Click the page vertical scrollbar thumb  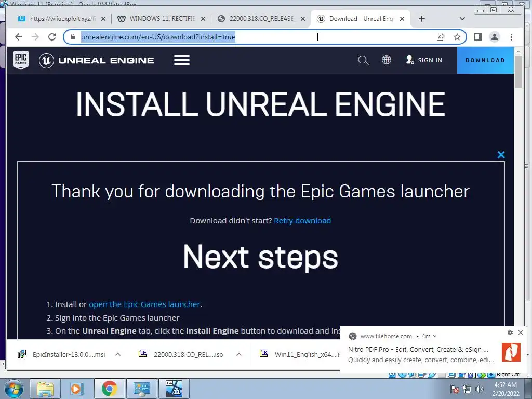click(x=518, y=71)
